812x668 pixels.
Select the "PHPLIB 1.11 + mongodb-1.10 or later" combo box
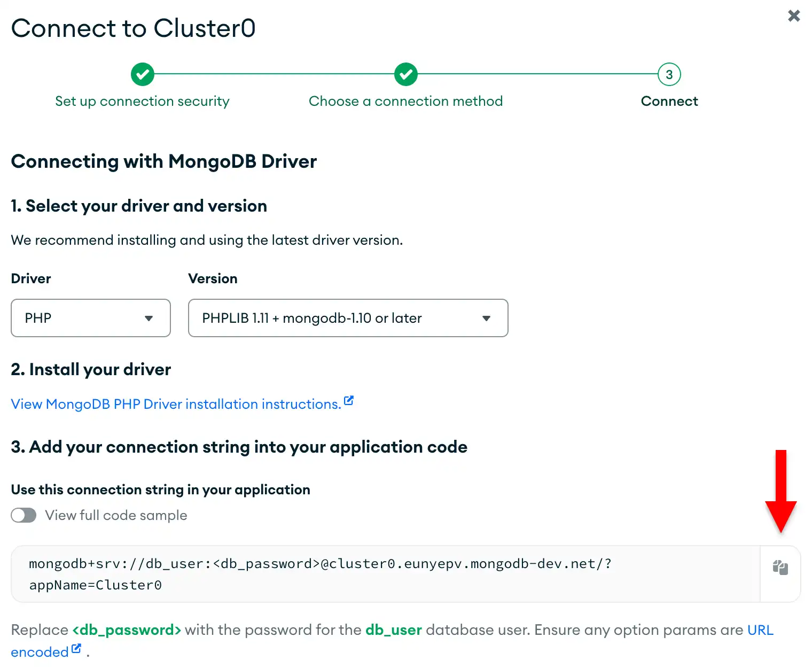[348, 318]
